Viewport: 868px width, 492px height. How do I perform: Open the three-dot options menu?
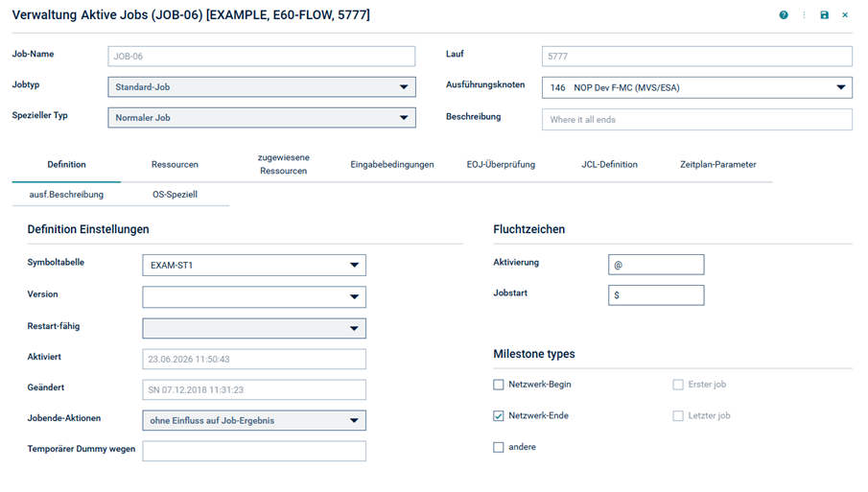(804, 15)
